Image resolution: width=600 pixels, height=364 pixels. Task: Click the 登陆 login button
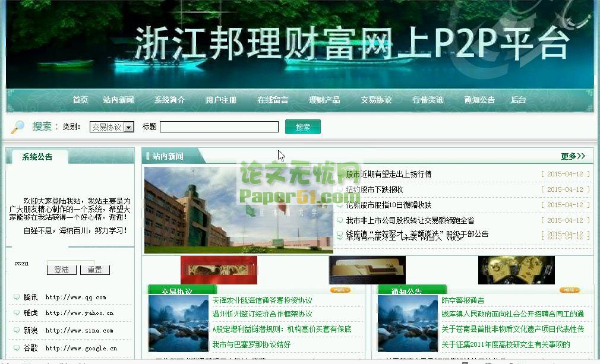coord(62,269)
